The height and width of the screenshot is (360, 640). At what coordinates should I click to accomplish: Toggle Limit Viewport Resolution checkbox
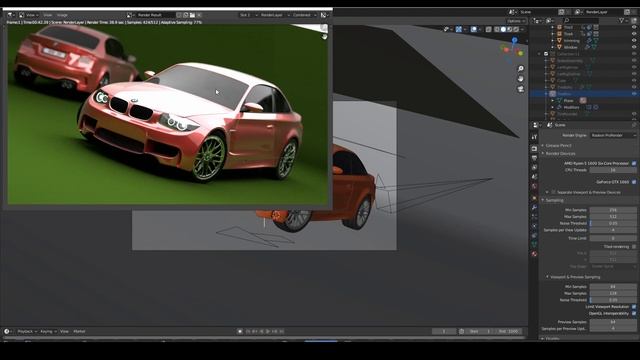(634, 307)
